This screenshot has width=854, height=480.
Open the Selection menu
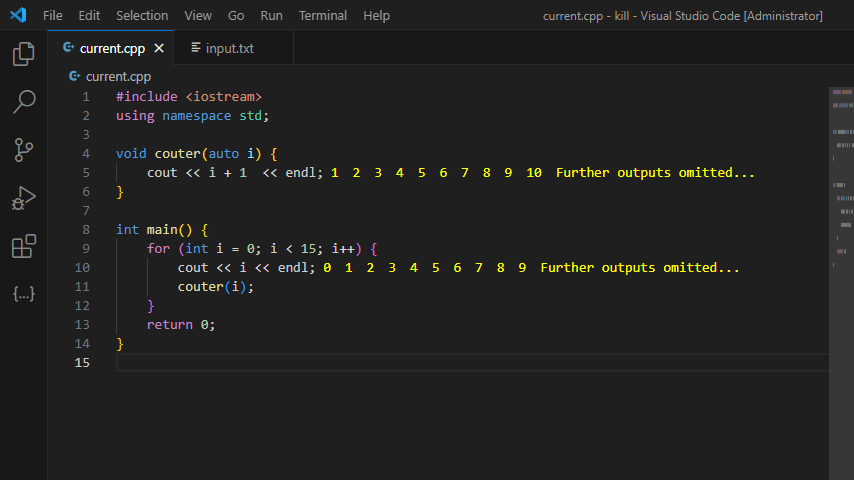tap(142, 16)
